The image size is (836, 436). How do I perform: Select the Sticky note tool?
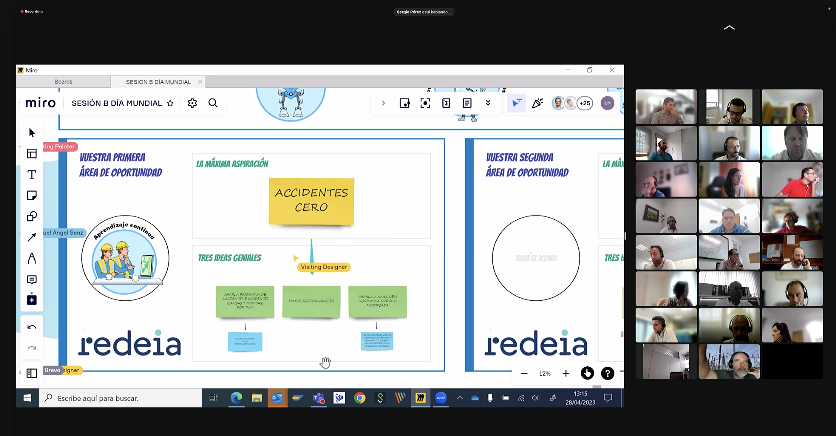point(31,196)
